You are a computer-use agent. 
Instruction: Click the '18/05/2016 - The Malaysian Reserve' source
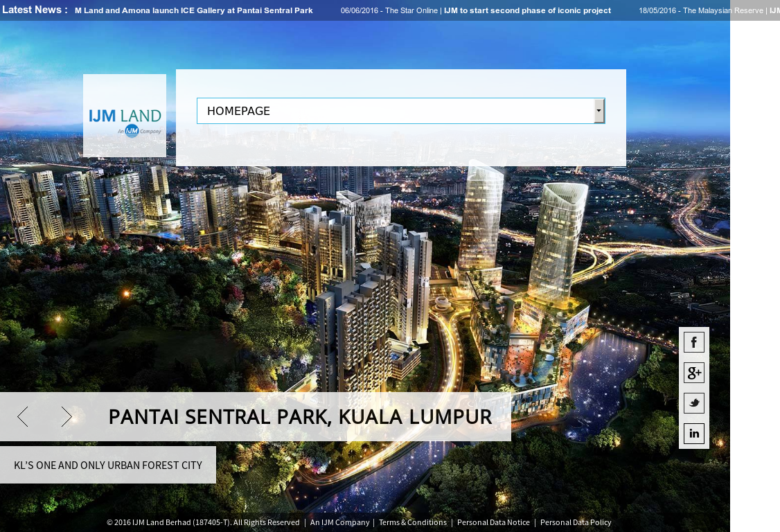701,10
